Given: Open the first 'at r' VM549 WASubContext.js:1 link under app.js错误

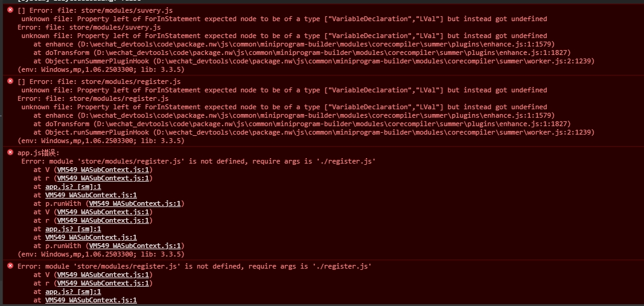Looking at the screenshot, I should (103, 178).
